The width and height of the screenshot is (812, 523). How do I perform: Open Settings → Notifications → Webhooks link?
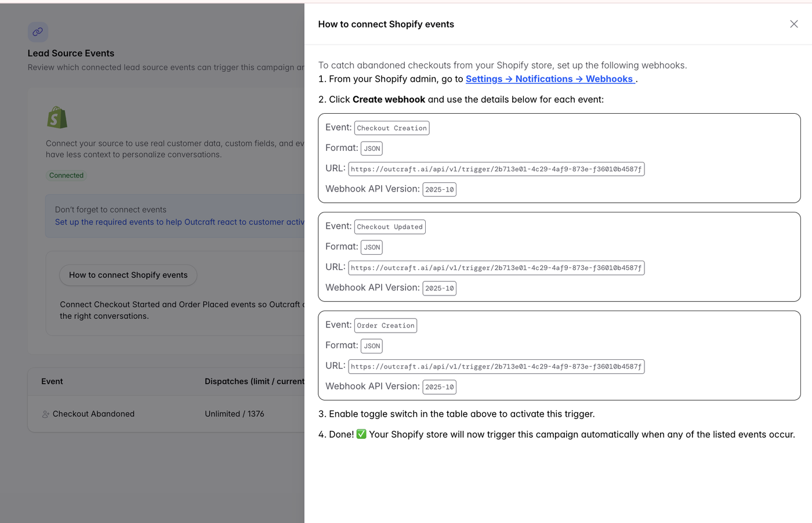point(550,79)
